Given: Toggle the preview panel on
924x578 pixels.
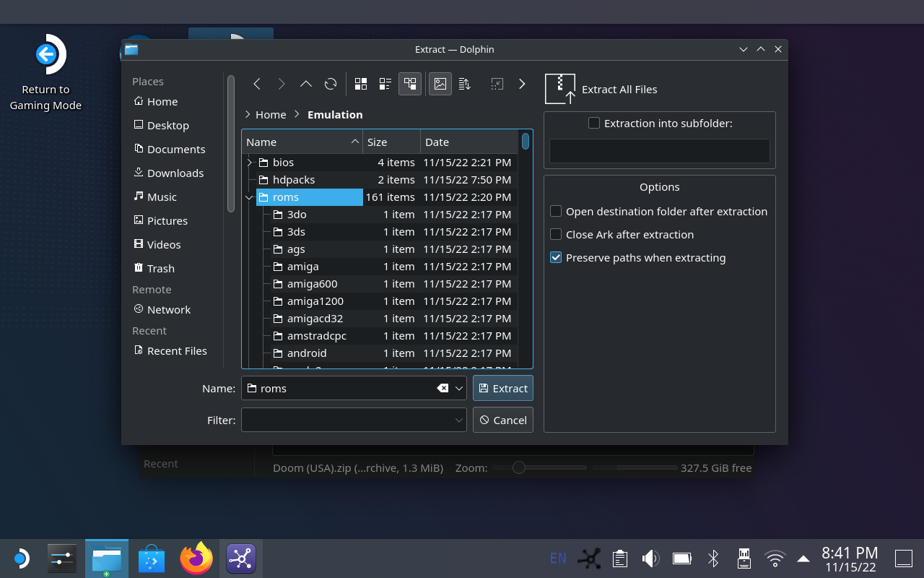Looking at the screenshot, I should pyautogui.click(x=440, y=83).
